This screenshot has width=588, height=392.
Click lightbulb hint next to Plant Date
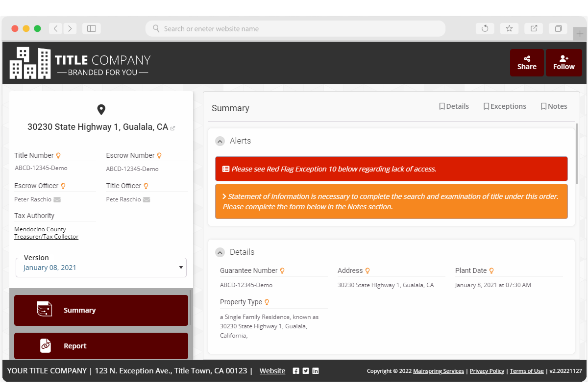tap(491, 271)
